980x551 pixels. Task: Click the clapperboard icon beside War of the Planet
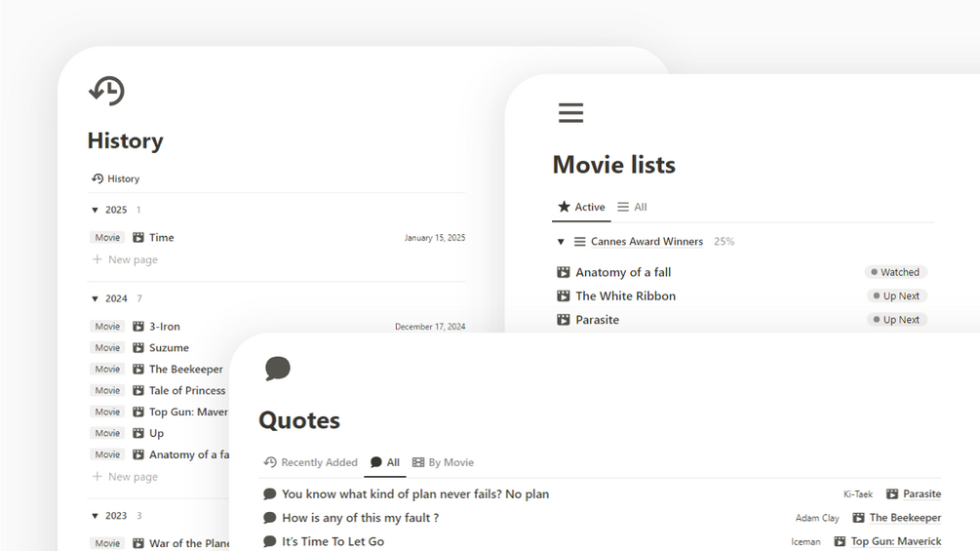point(138,543)
